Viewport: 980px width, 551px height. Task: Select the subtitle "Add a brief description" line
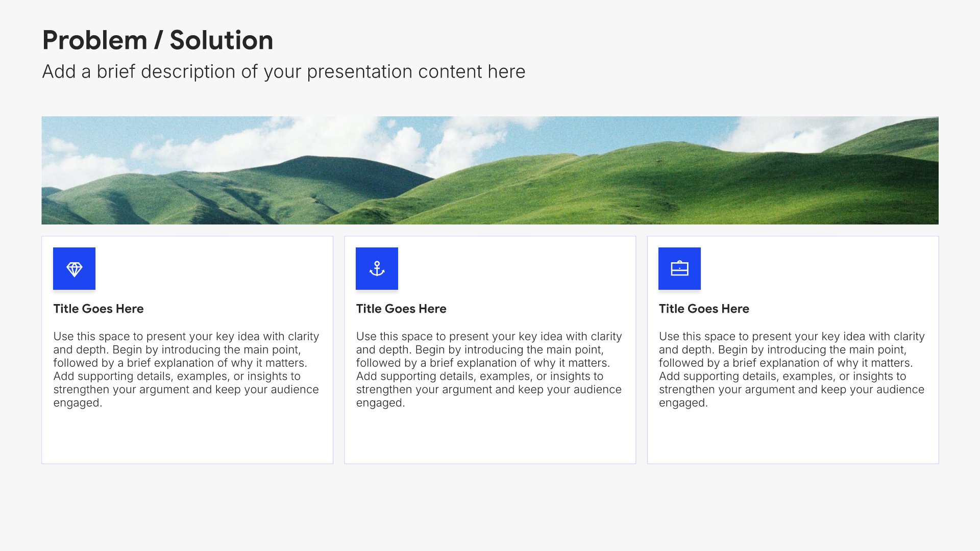(x=284, y=72)
